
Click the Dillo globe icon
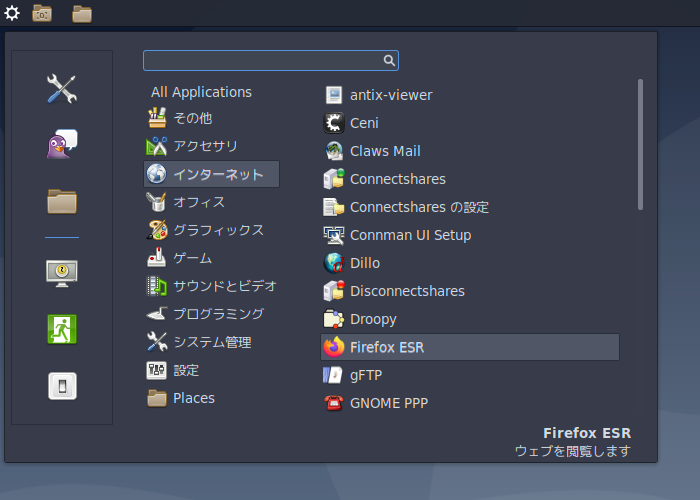[x=333, y=263]
